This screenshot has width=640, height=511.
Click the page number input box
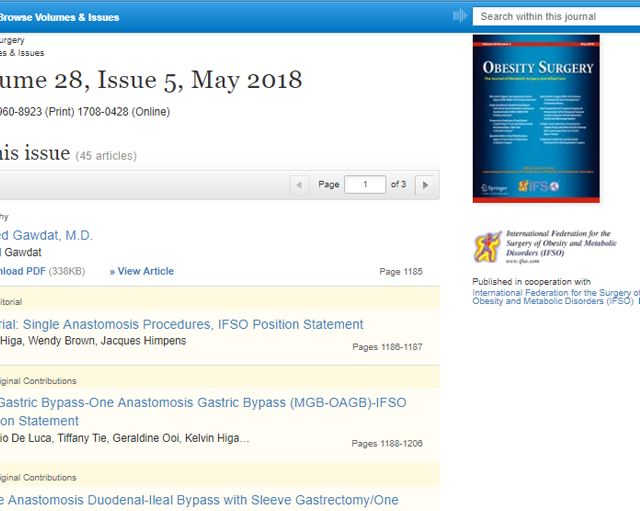point(365,185)
